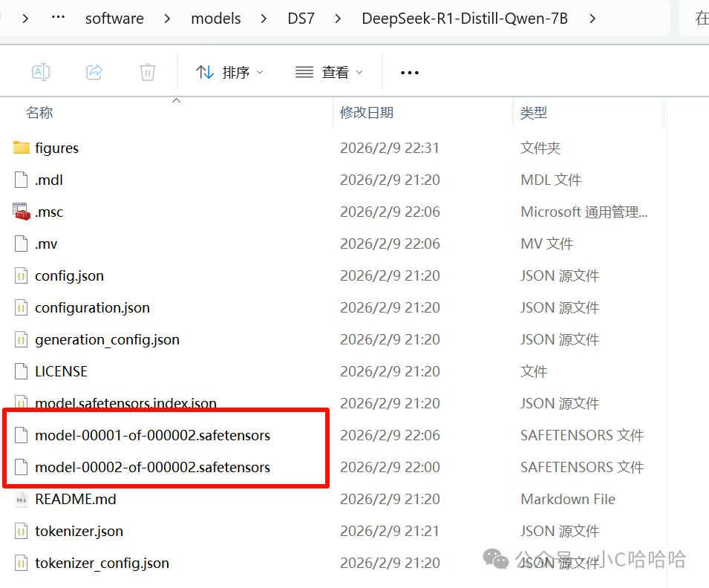
Task: Select model-00001-of-000002.safetensors file name
Action: [152, 435]
